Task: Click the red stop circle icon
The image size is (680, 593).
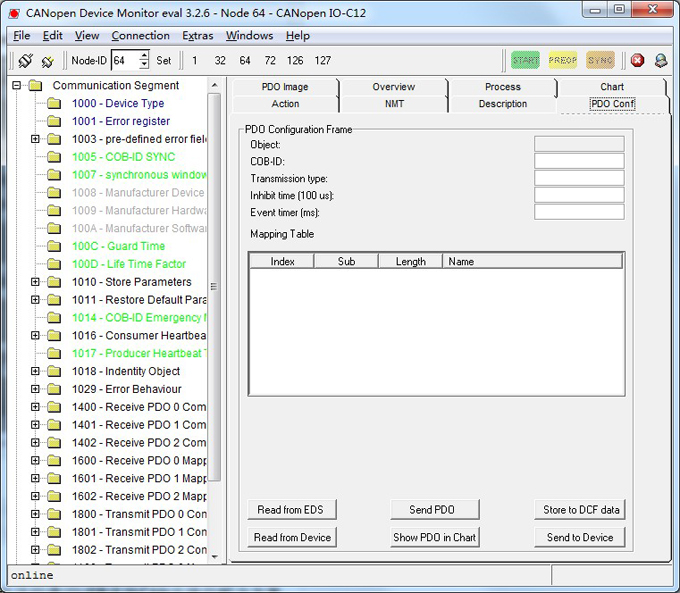Action: 637,60
